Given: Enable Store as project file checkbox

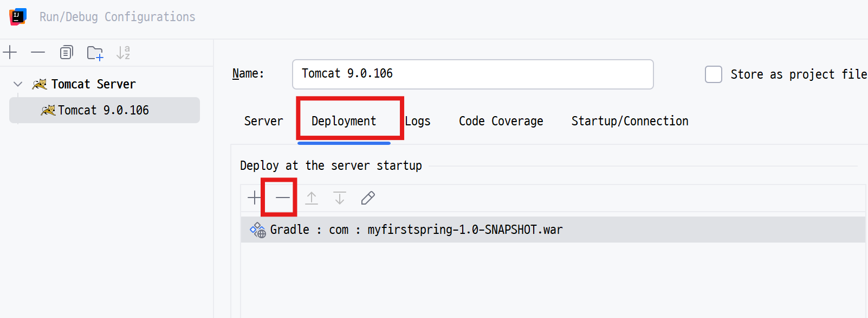Looking at the screenshot, I should pyautogui.click(x=713, y=74).
